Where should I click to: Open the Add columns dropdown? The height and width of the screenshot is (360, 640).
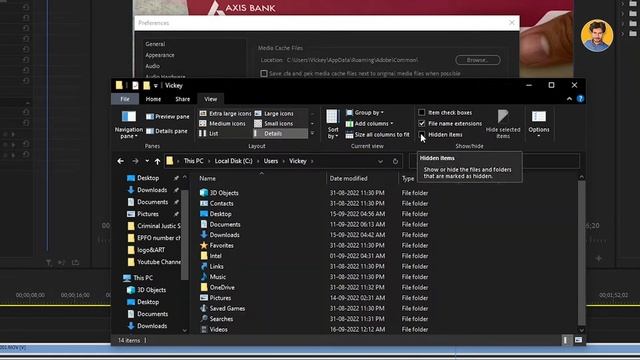coord(370,123)
